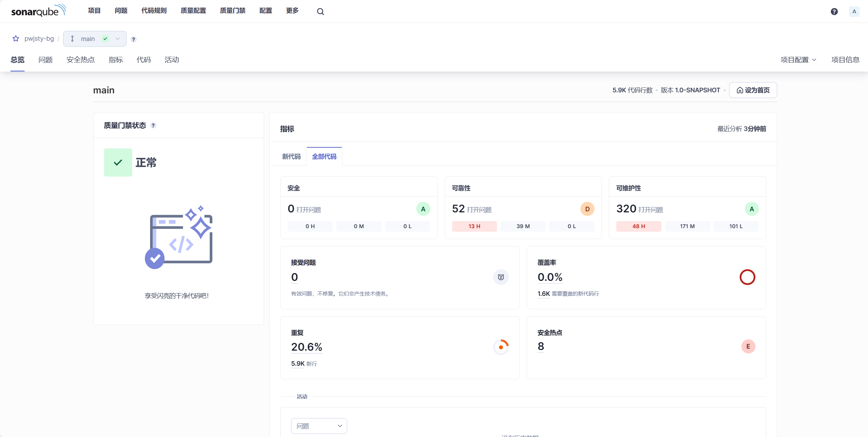Click the 20.6% duplication value
This screenshot has height=437, width=868.
tap(307, 347)
